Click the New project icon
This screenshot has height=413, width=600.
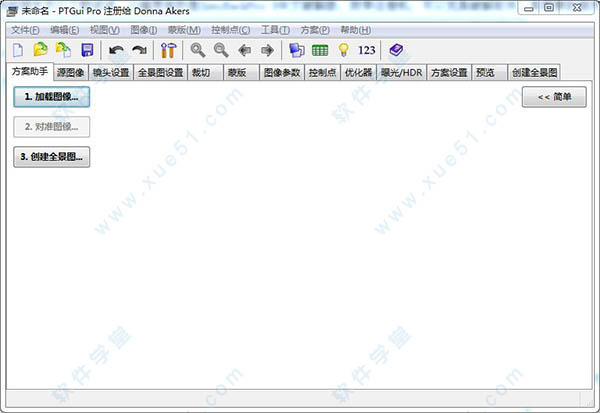click(x=17, y=50)
